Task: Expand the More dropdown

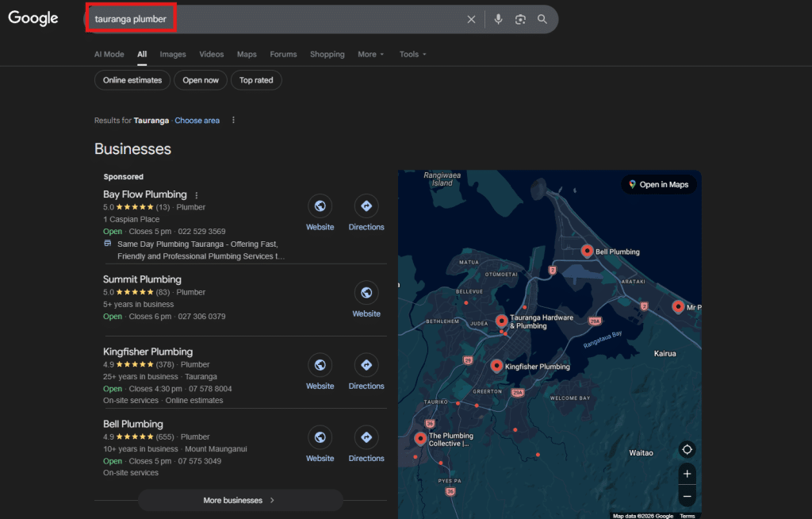Action: click(371, 54)
